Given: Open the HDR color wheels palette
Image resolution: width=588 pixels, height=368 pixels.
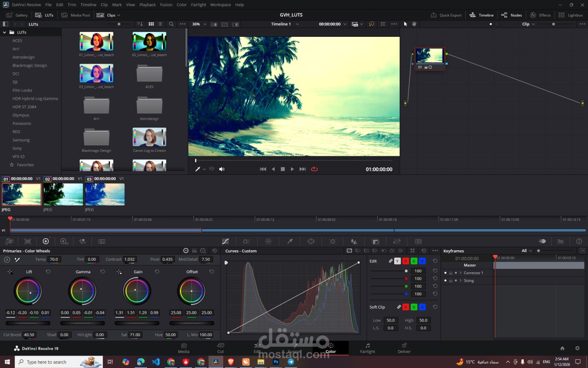Looking at the screenshot, I should tap(64, 241).
